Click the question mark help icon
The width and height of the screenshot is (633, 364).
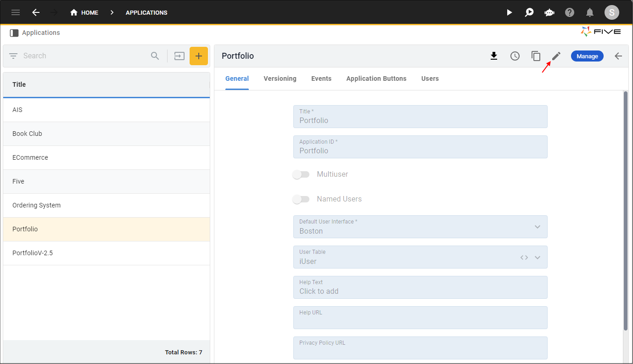click(570, 12)
